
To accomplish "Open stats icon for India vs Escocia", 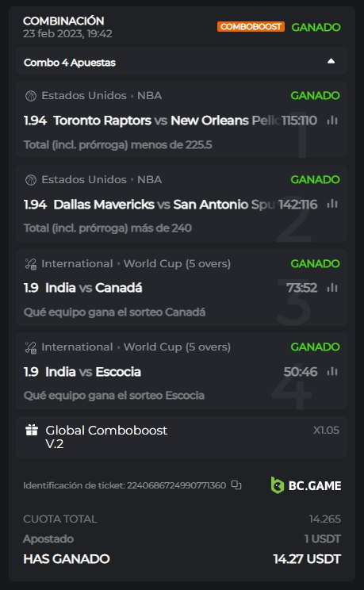I will 332,372.
